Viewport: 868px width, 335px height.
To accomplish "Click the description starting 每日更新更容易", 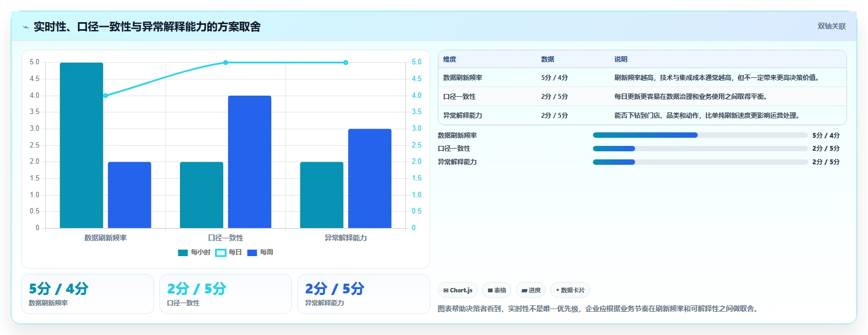I will [x=691, y=97].
